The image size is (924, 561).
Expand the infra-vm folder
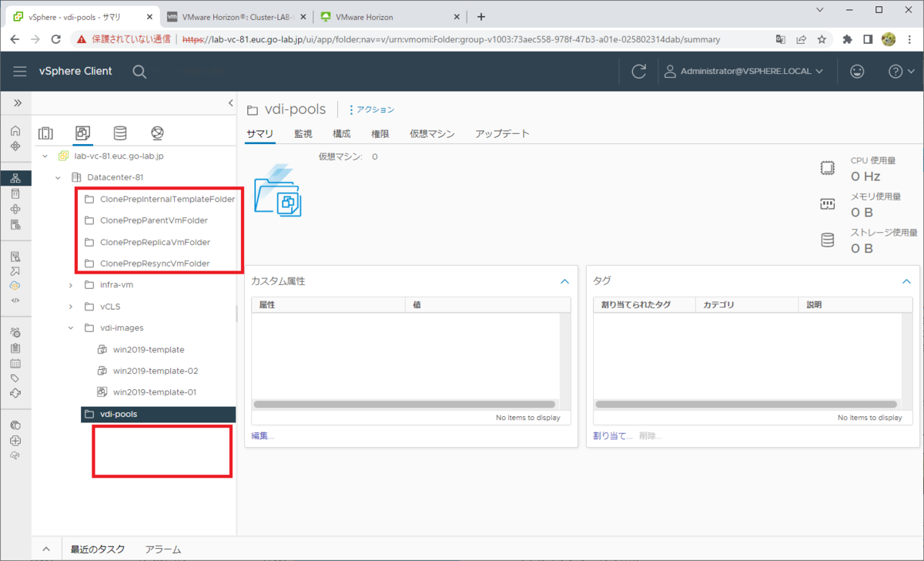coord(71,285)
